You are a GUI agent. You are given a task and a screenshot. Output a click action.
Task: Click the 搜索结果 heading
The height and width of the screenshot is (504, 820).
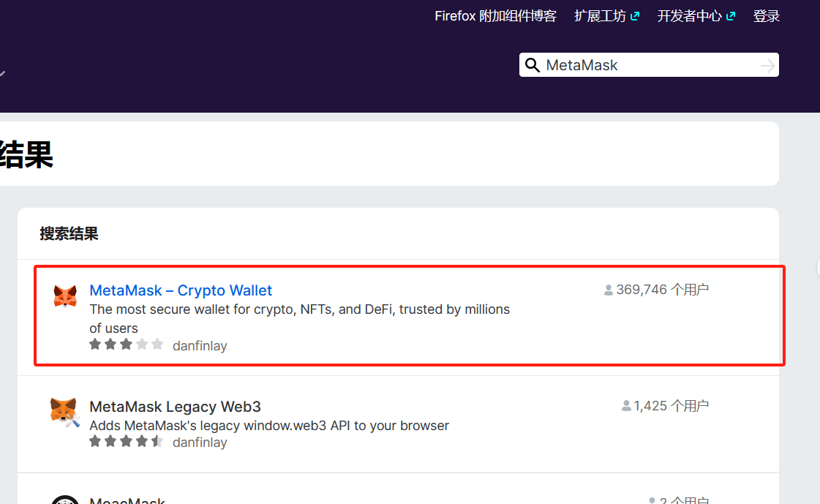pyautogui.click(x=69, y=233)
